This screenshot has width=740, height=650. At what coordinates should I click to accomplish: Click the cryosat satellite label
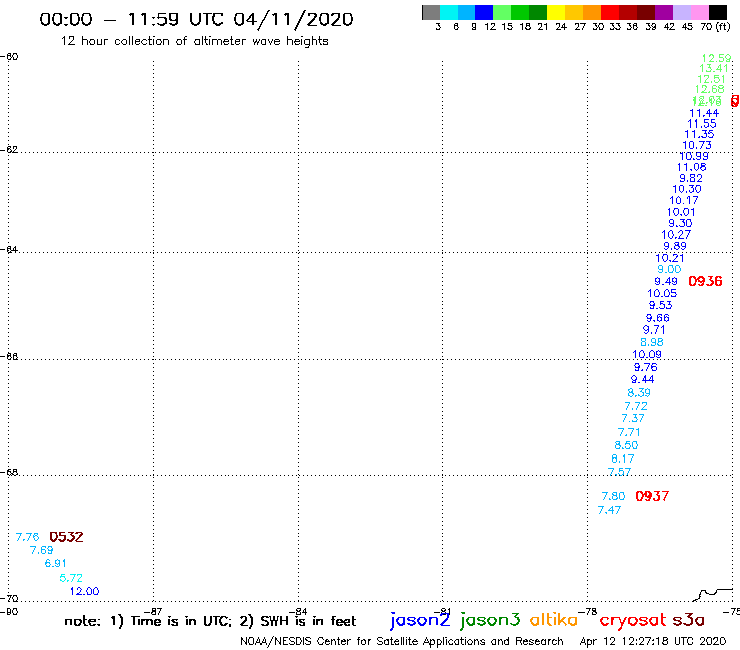click(632, 620)
